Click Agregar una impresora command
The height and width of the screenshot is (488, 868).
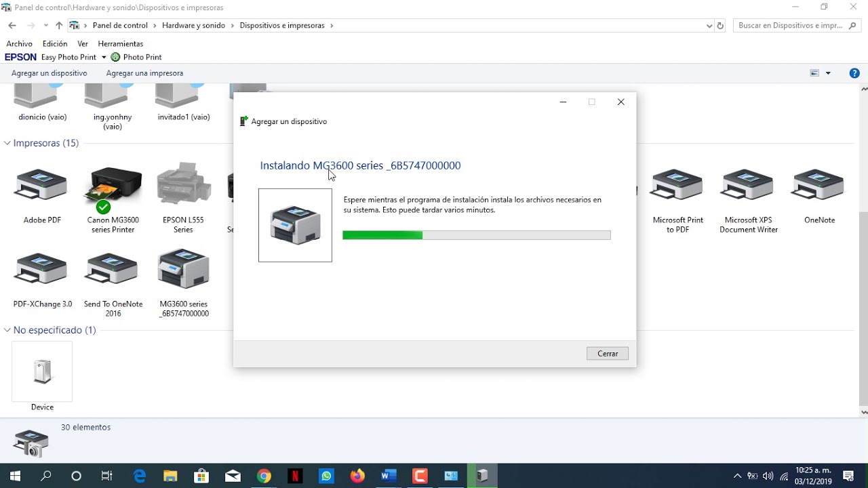point(144,73)
